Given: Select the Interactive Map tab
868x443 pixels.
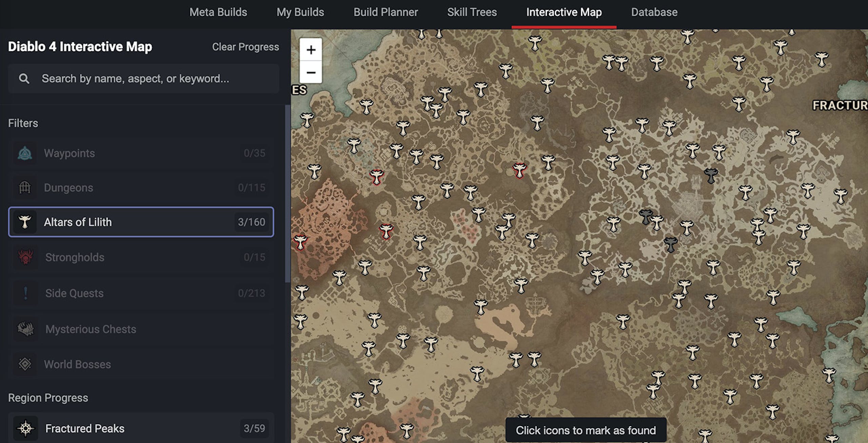Looking at the screenshot, I should coord(564,12).
